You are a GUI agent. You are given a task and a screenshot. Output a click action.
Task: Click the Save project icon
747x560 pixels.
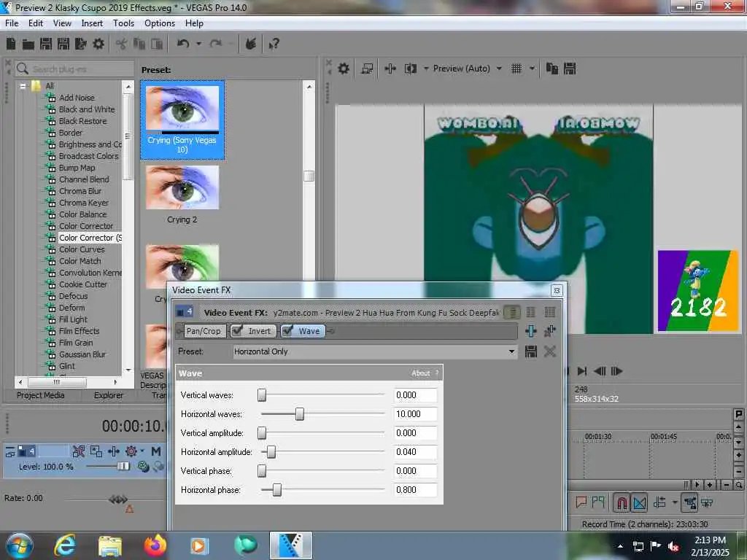(46, 44)
